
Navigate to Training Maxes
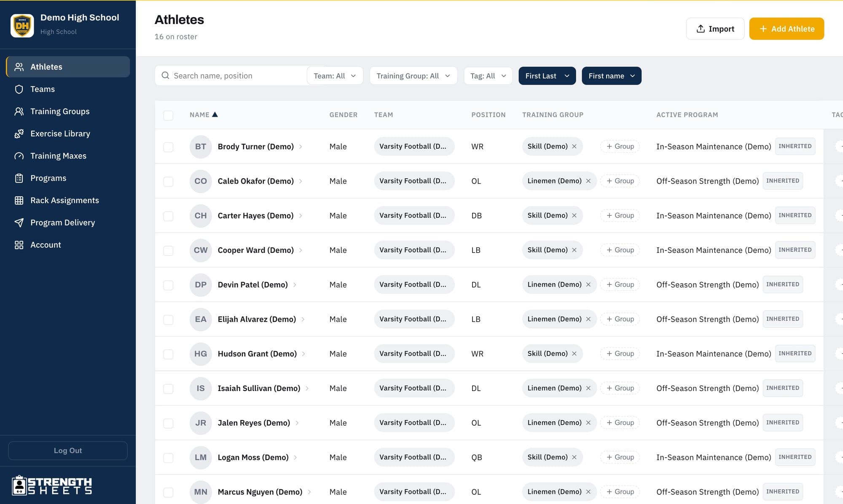click(68, 156)
